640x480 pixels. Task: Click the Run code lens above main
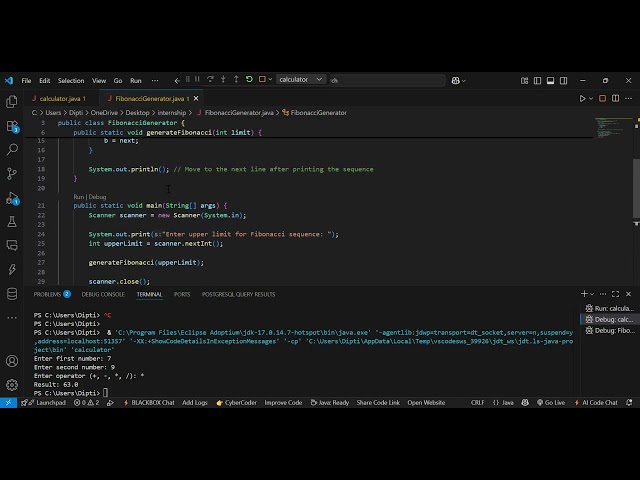[x=79, y=197]
